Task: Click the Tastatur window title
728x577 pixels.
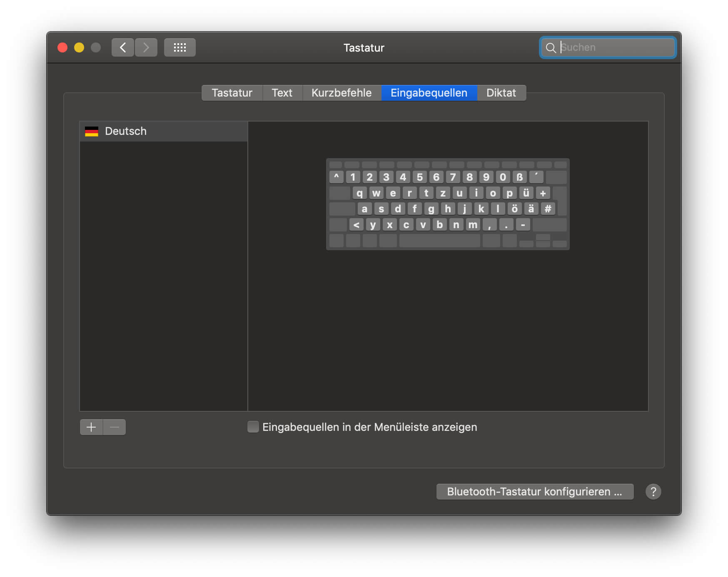Action: (364, 48)
